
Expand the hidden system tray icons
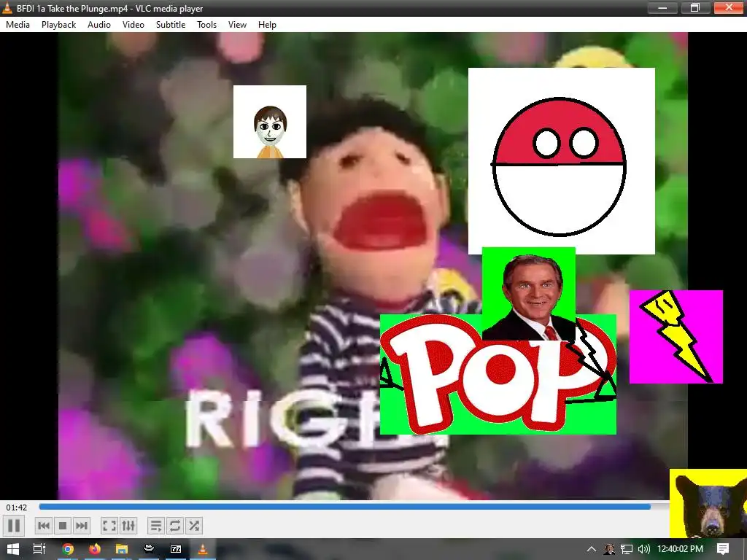591,549
